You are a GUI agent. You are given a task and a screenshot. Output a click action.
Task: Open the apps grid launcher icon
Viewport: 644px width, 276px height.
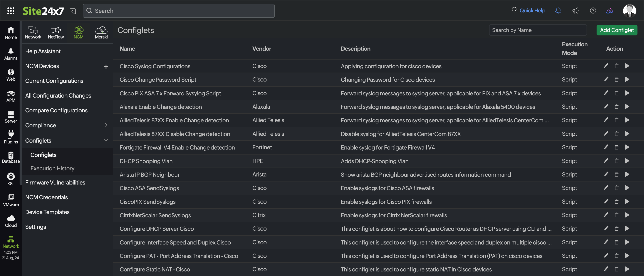coord(11,11)
